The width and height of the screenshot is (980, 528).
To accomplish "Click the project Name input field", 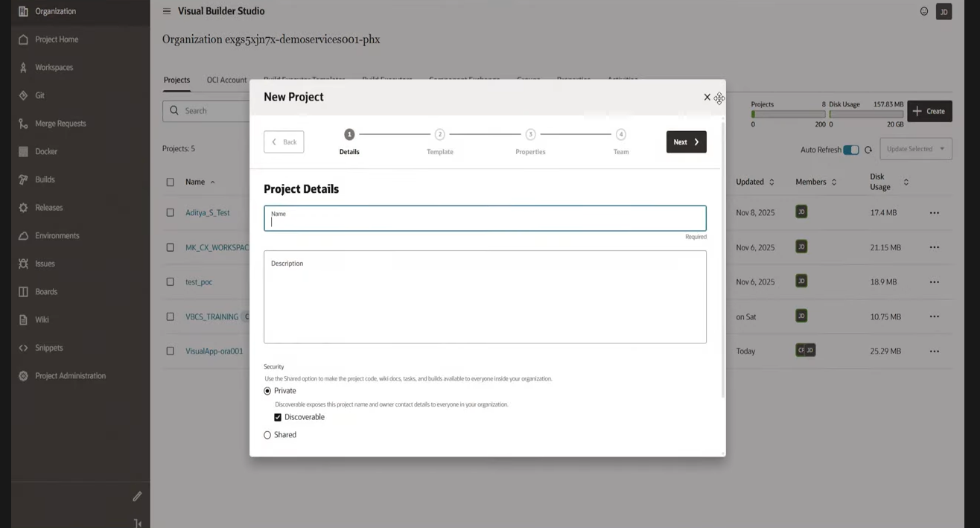I will pos(485,218).
